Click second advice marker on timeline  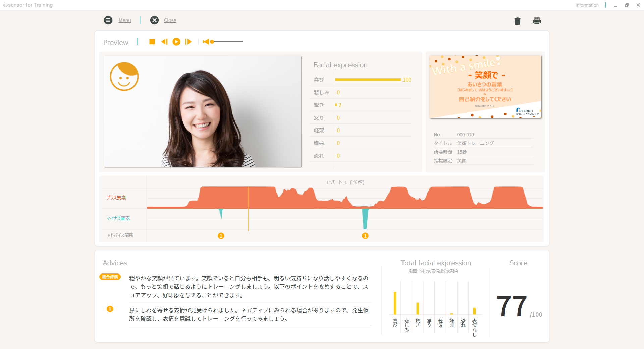(365, 236)
